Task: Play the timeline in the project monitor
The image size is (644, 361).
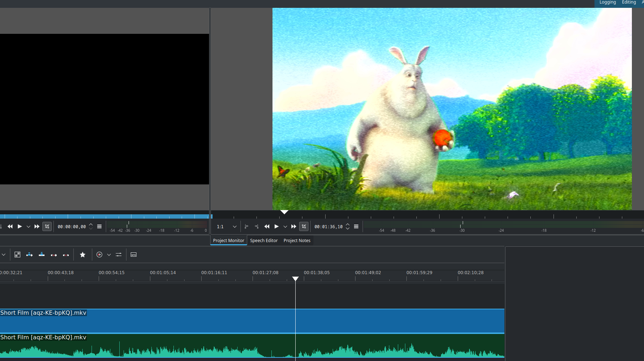Action: click(276, 226)
